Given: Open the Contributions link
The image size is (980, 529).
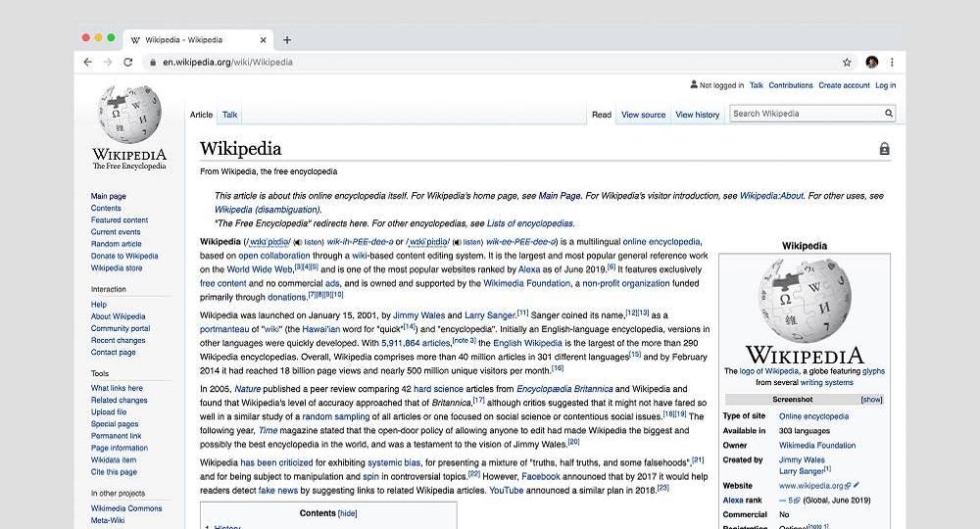Looking at the screenshot, I should tap(791, 85).
